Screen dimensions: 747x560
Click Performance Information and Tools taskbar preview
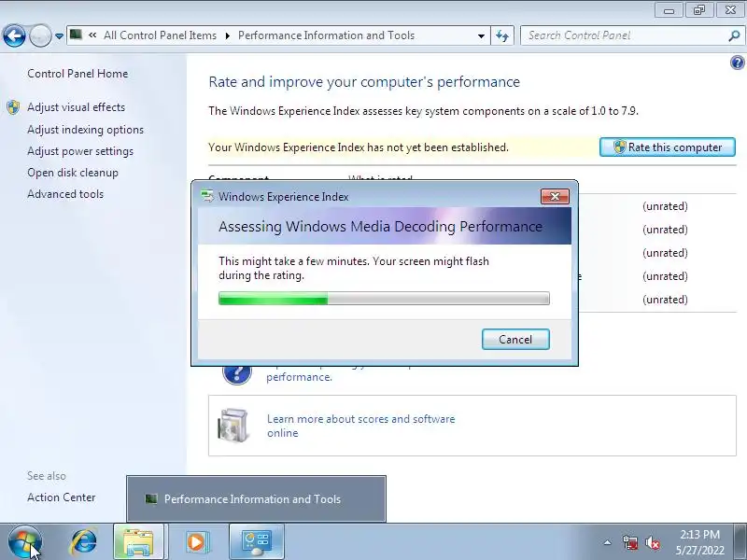(x=256, y=498)
